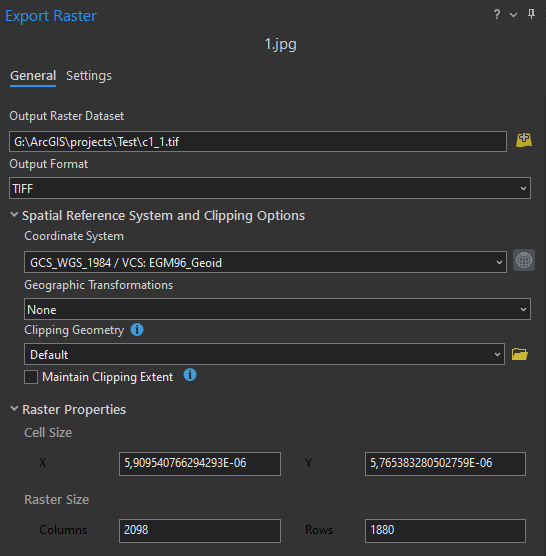Open the Output Format TIFF dropdown
Image resolution: width=546 pixels, height=556 pixels.
point(270,188)
